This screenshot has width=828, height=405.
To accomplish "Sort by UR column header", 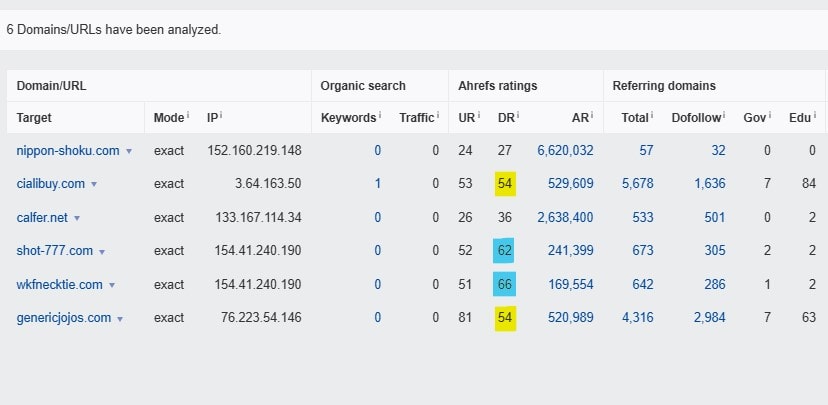I will click(467, 118).
